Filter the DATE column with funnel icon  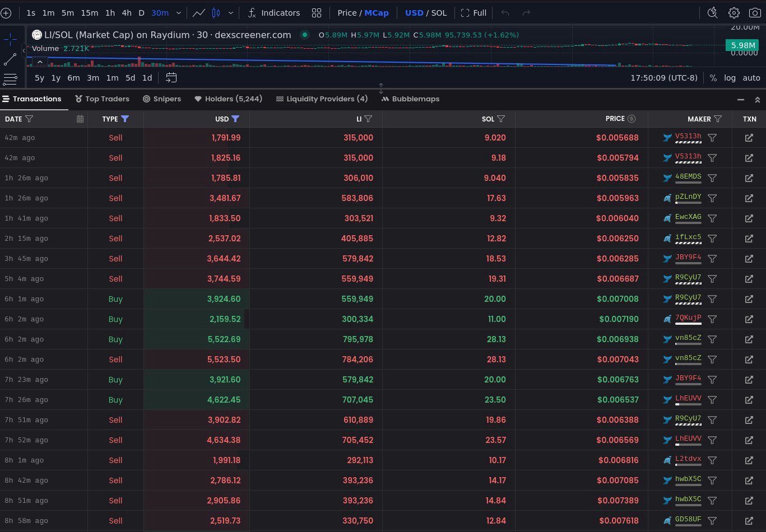(x=29, y=119)
